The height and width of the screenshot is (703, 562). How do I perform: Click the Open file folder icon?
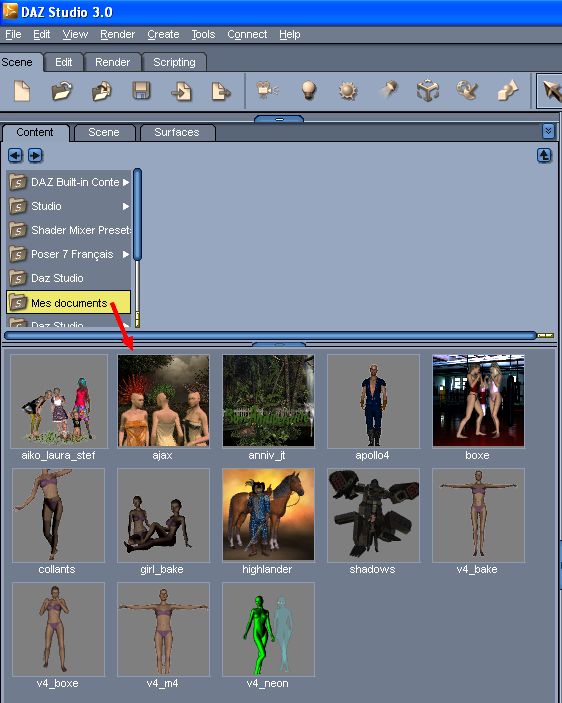[x=62, y=91]
